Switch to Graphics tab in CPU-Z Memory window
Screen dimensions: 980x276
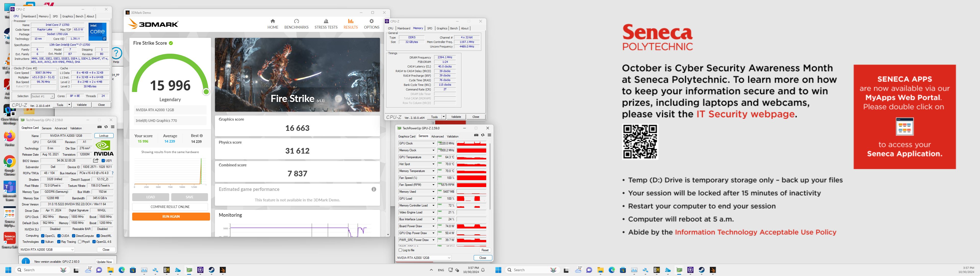[442, 29]
